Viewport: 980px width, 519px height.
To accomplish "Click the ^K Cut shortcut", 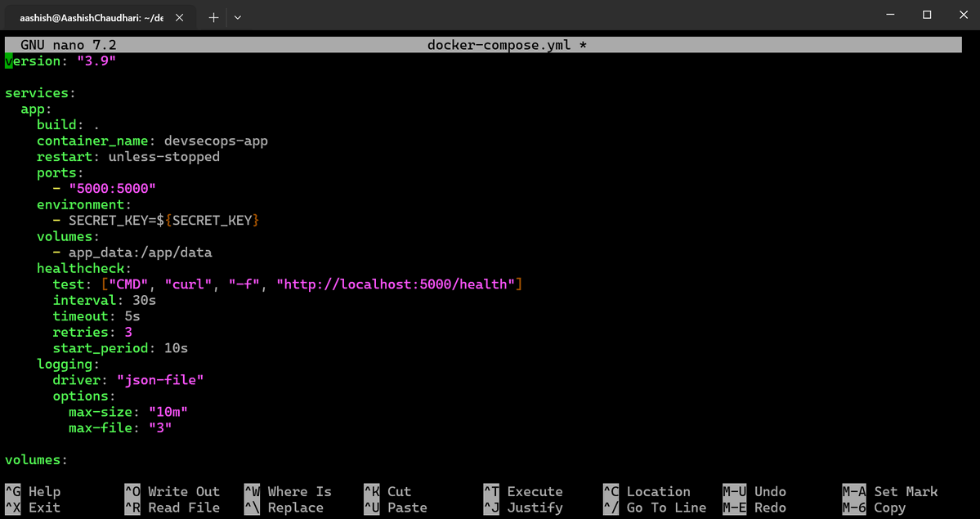I will tap(388, 491).
